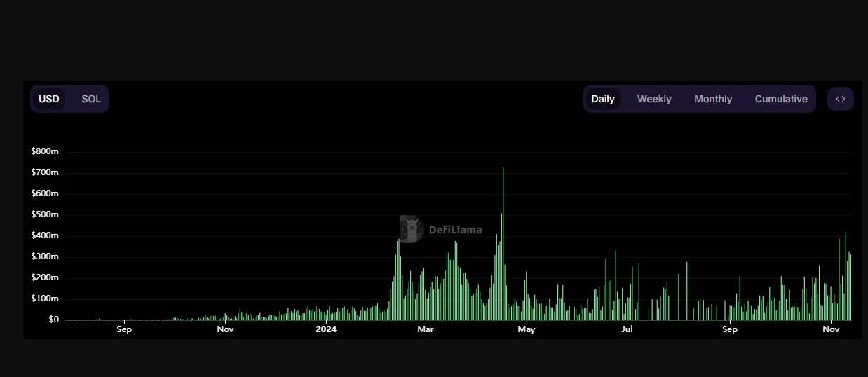The width and height of the screenshot is (868, 377).
Task: Open the embed code icon button
Action: point(840,99)
